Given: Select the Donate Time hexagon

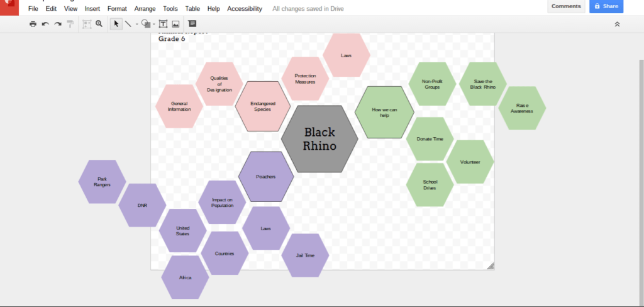Looking at the screenshot, I should click(430, 139).
